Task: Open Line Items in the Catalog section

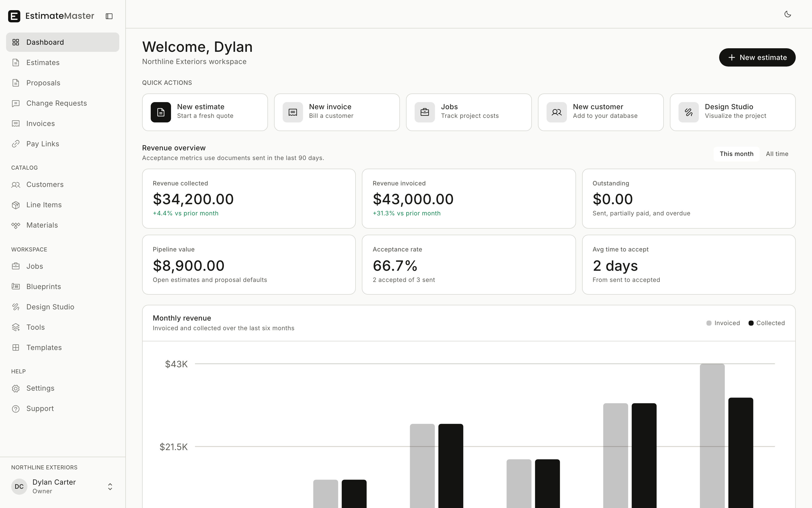Action: [63, 205]
